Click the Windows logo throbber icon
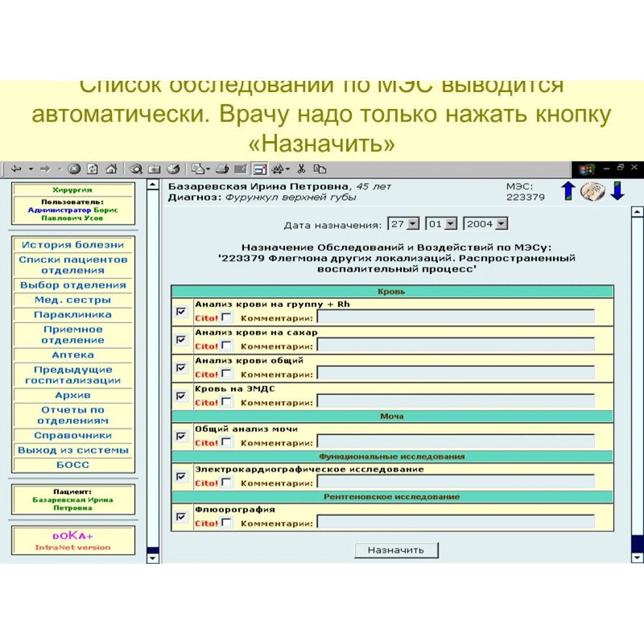Screen dimensions: 644x644 click(587, 169)
